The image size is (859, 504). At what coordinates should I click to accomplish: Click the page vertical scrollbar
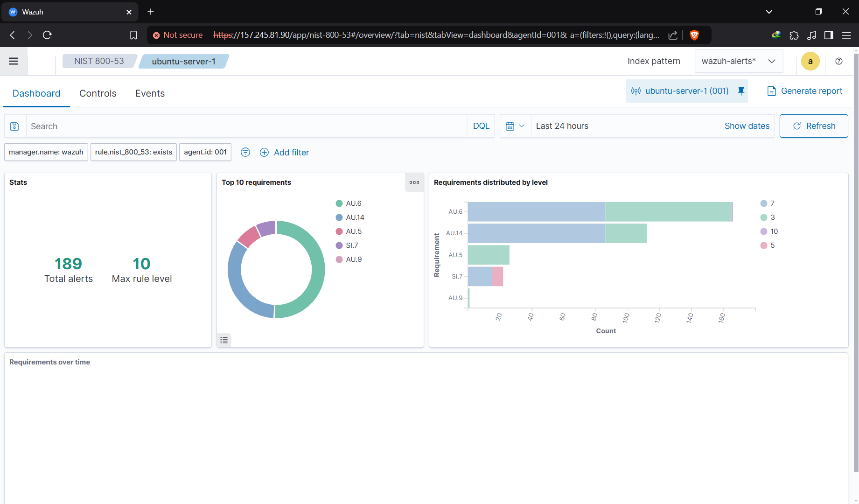[856, 261]
